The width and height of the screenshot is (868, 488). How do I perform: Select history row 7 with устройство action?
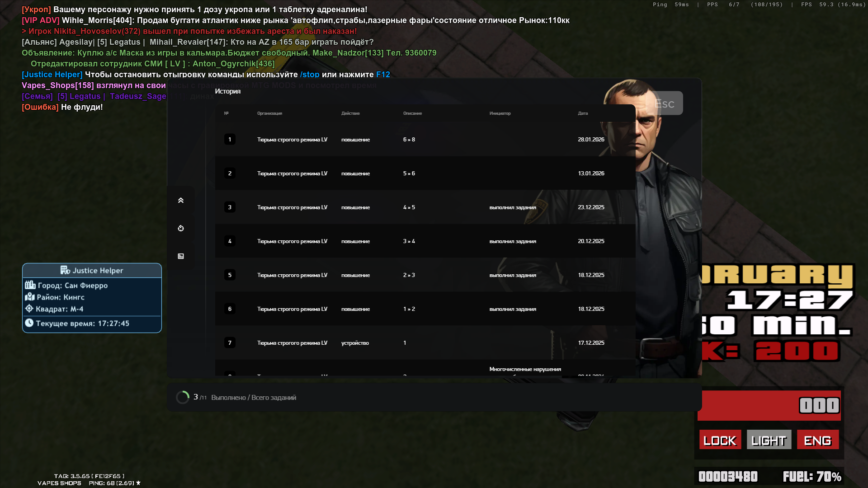point(425,343)
